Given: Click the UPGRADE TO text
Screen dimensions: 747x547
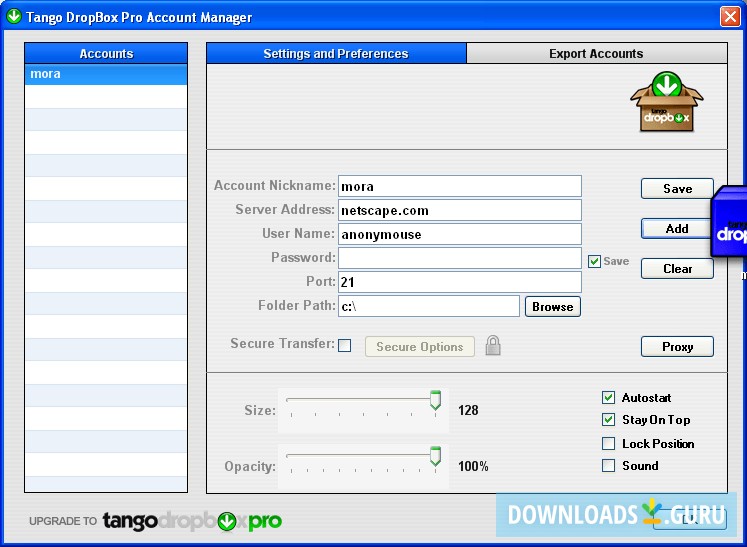Looking at the screenshot, I should (63, 521).
